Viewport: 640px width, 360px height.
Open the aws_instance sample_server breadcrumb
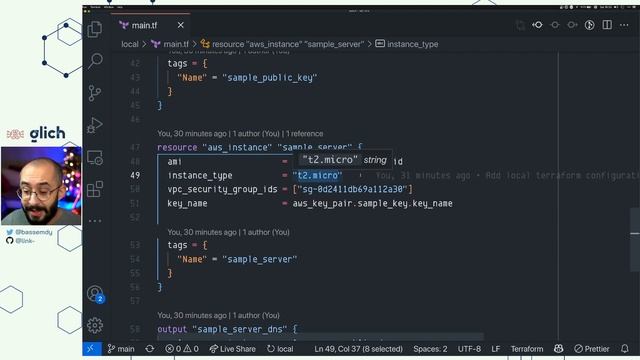(x=282, y=44)
